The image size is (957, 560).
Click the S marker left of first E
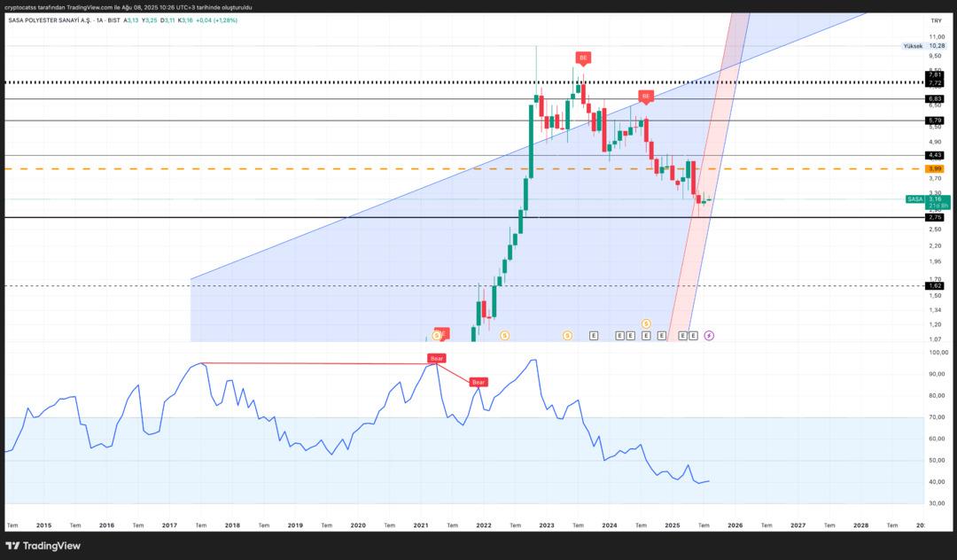point(568,336)
